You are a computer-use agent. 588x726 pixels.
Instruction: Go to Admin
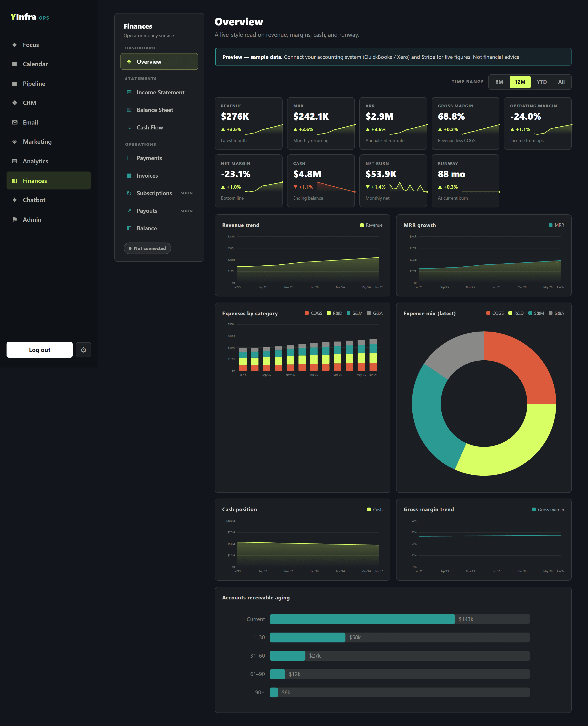(x=49, y=219)
